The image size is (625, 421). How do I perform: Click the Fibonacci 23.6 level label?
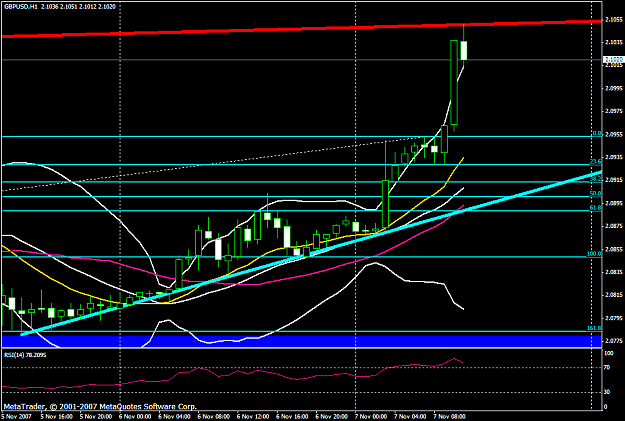point(596,161)
